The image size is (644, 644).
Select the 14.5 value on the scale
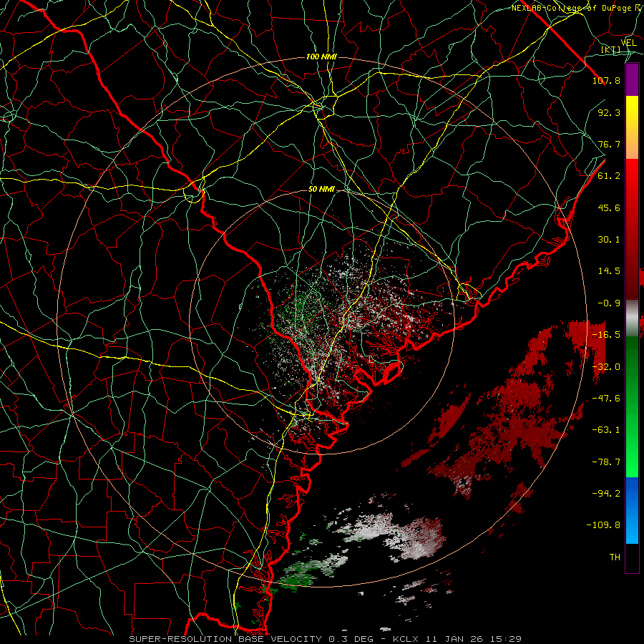click(609, 271)
